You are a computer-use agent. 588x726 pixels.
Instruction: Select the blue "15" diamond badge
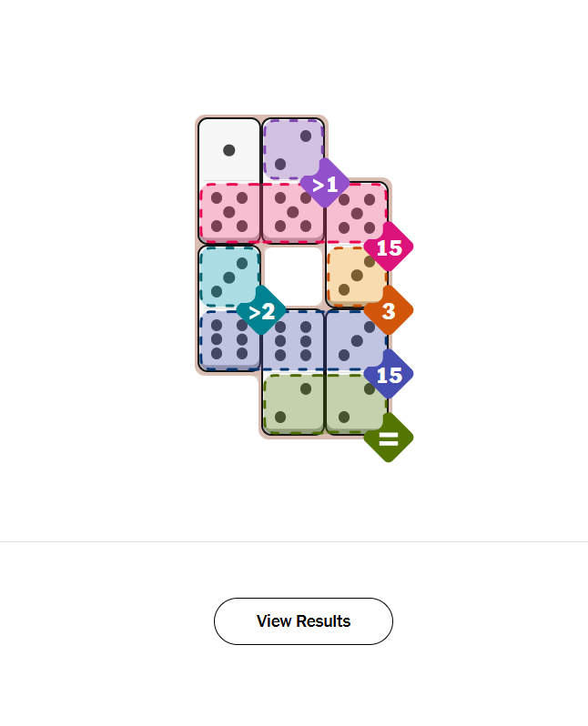click(389, 374)
